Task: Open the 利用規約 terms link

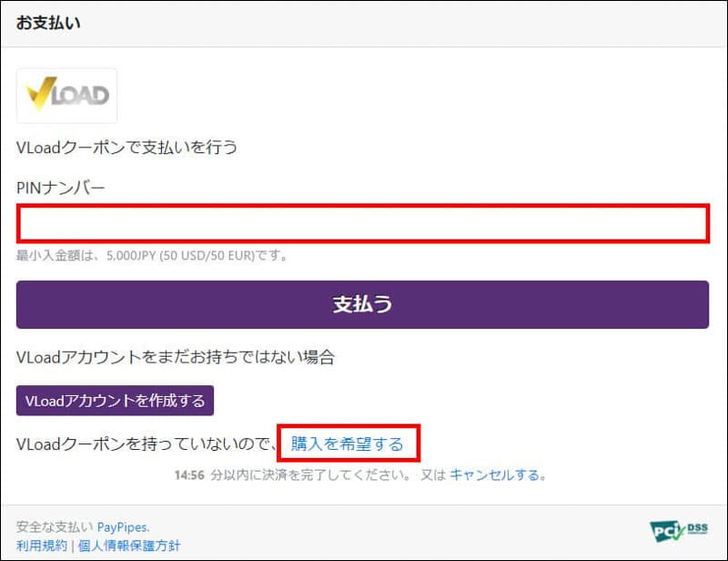Action: (41, 546)
